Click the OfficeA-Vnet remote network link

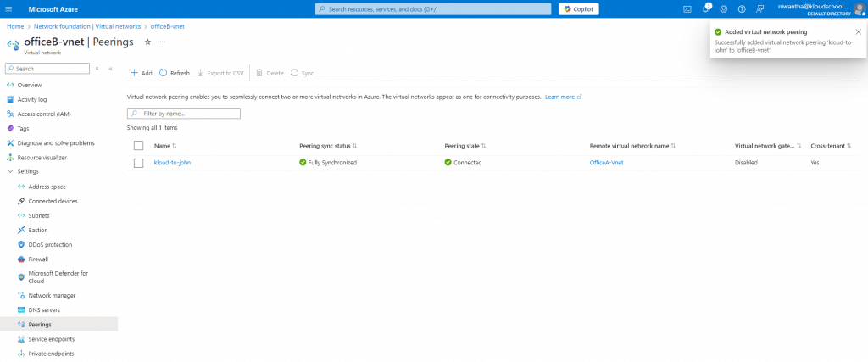(606, 163)
